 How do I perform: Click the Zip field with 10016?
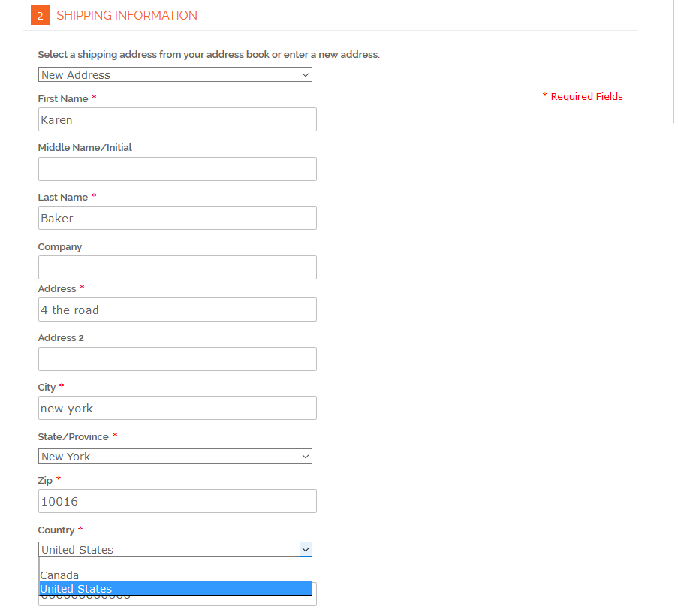pos(177,501)
